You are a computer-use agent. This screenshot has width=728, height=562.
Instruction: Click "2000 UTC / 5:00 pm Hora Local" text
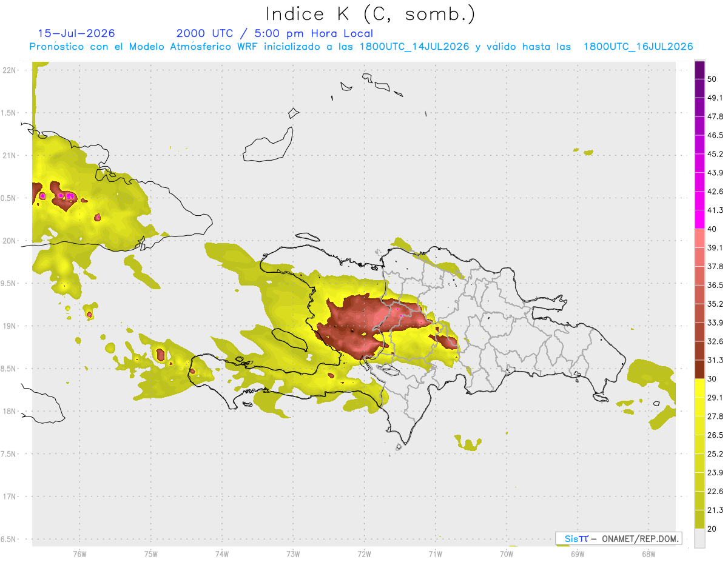tap(275, 33)
